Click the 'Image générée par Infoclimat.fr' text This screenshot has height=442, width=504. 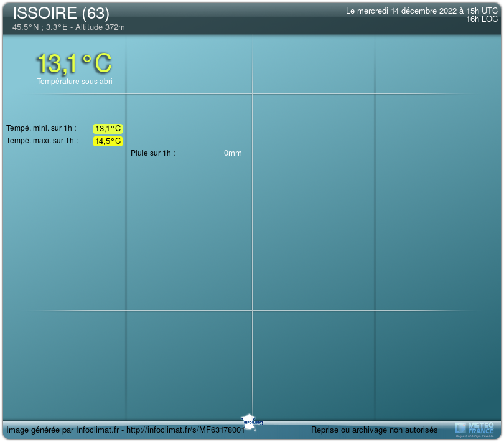click(x=63, y=430)
